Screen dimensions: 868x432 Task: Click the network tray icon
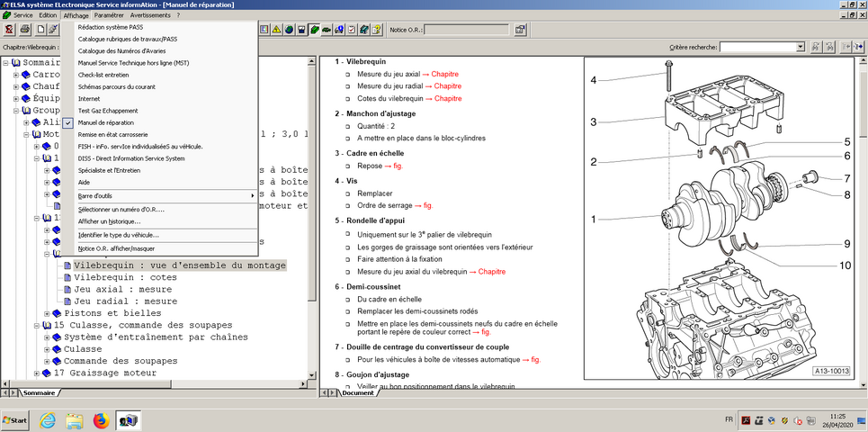pos(811,420)
